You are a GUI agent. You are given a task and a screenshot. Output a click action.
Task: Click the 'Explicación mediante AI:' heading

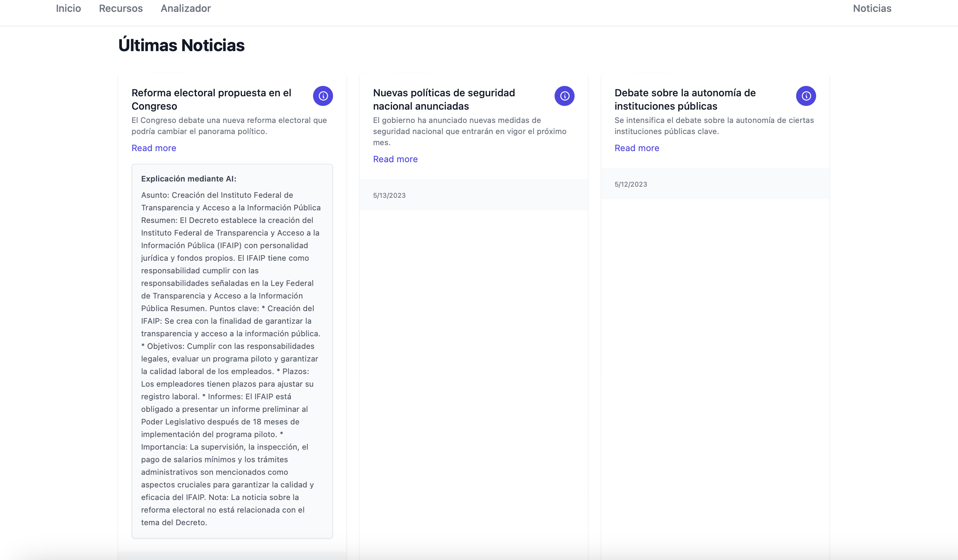189,179
